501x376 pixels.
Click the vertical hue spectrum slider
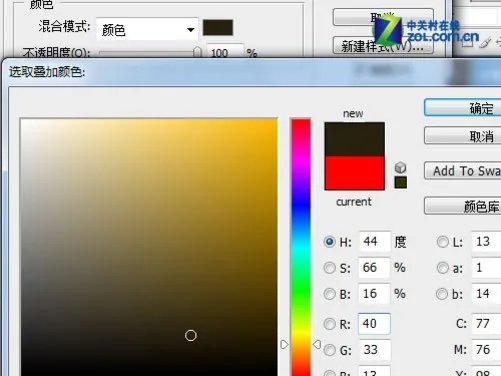[x=301, y=247]
